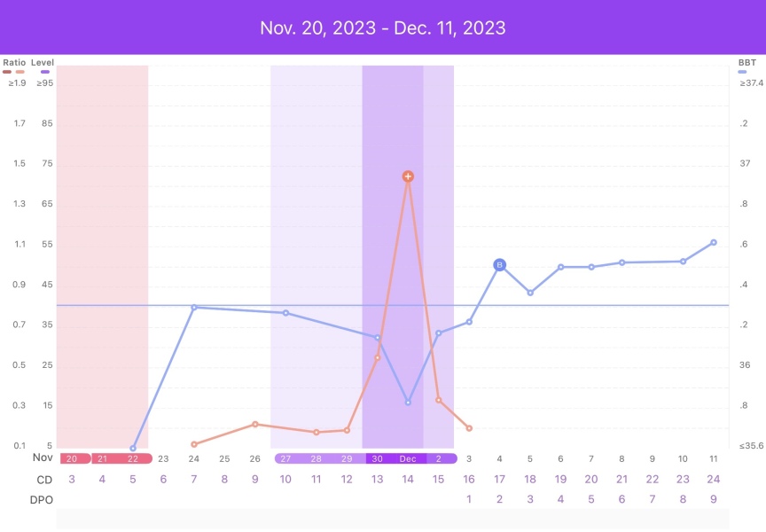Click the BBT legend indicator

pyautogui.click(x=746, y=71)
